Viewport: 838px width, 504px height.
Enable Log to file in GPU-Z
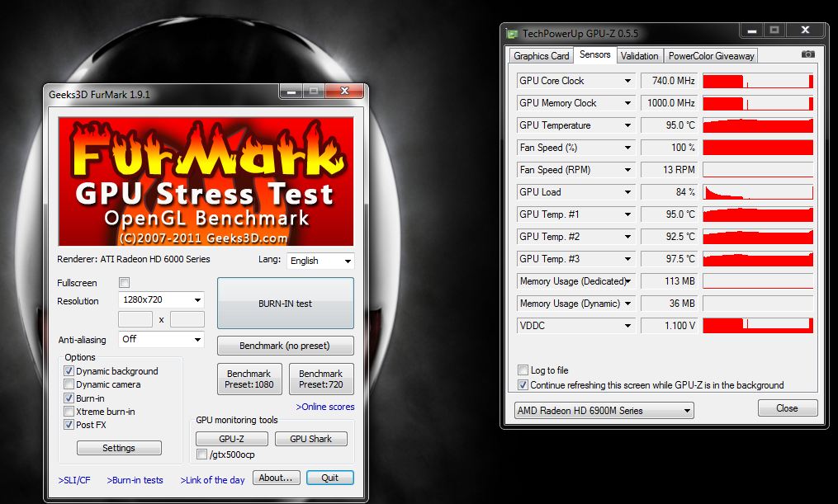pos(523,370)
